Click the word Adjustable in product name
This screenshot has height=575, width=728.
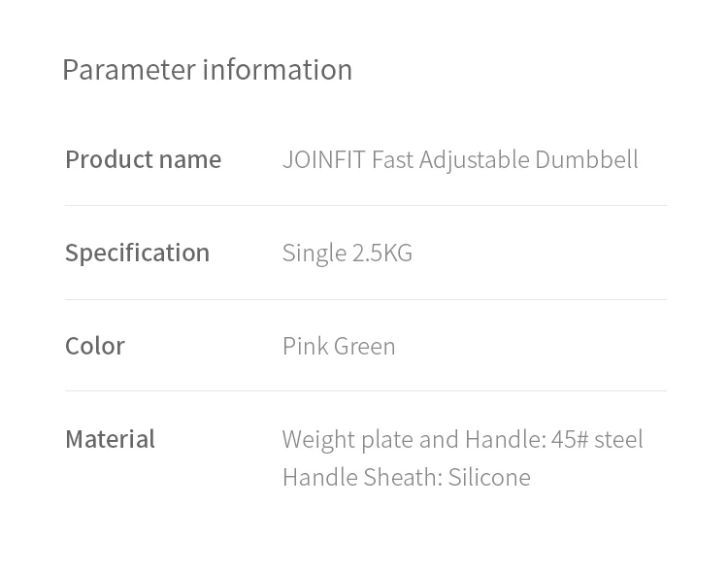click(x=474, y=161)
